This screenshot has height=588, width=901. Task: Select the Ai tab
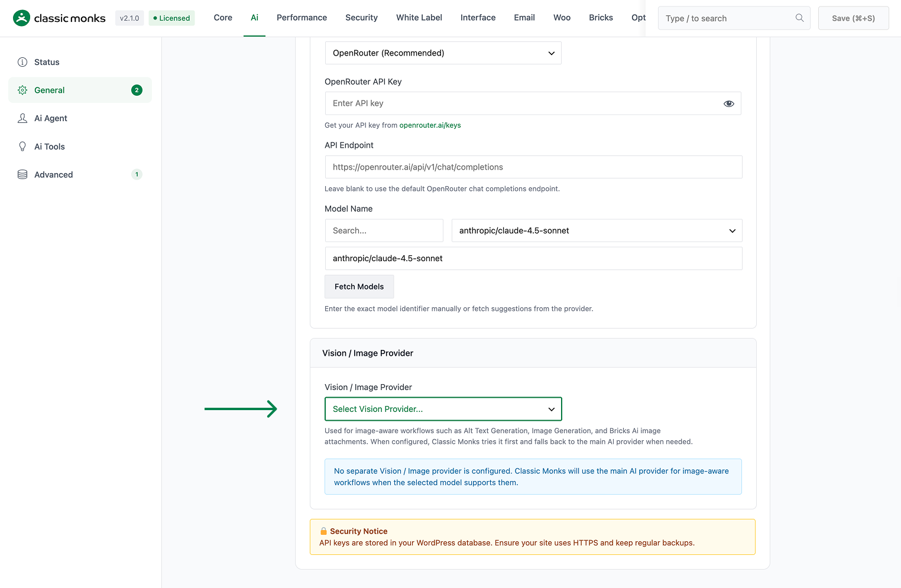point(254,18)
